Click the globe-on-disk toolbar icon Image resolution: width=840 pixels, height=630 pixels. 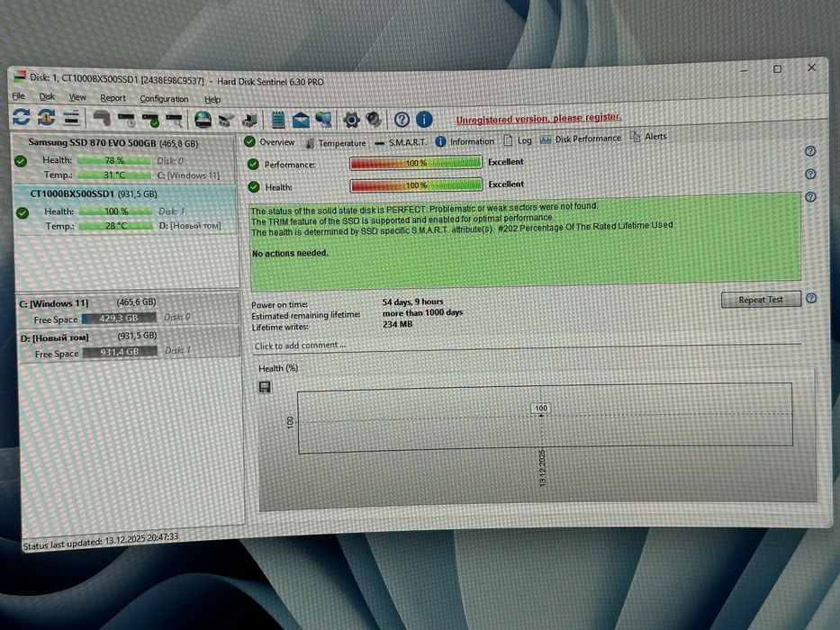point(203,120)
